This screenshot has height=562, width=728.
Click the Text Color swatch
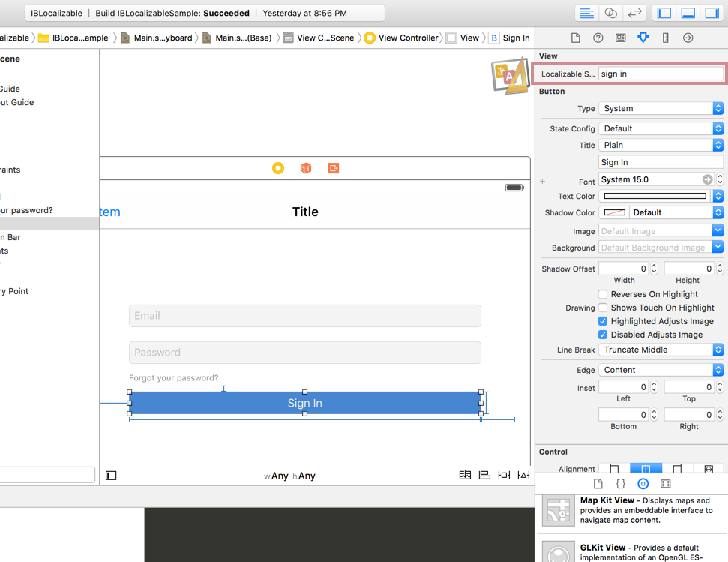pos(655,196)
